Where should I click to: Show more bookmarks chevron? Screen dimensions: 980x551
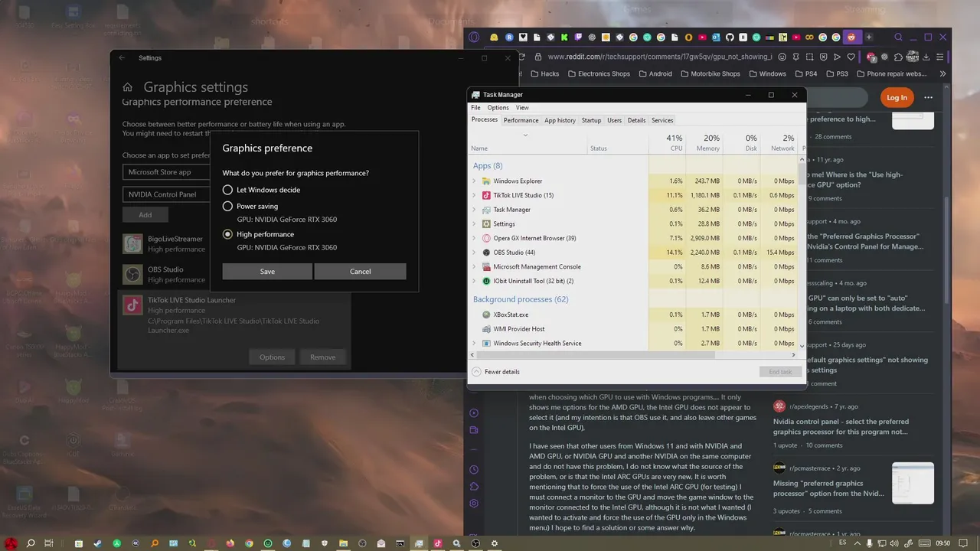click(x=942, y=74)
